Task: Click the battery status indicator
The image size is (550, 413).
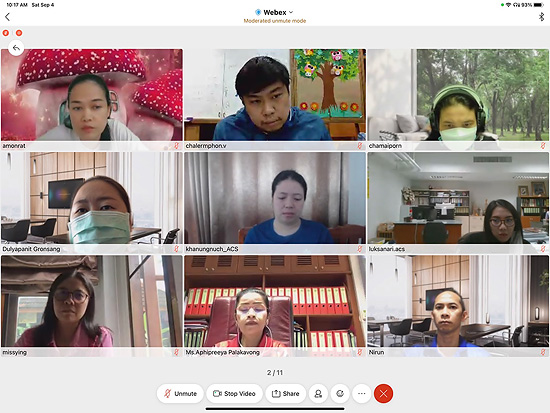Action: (538, 5)
